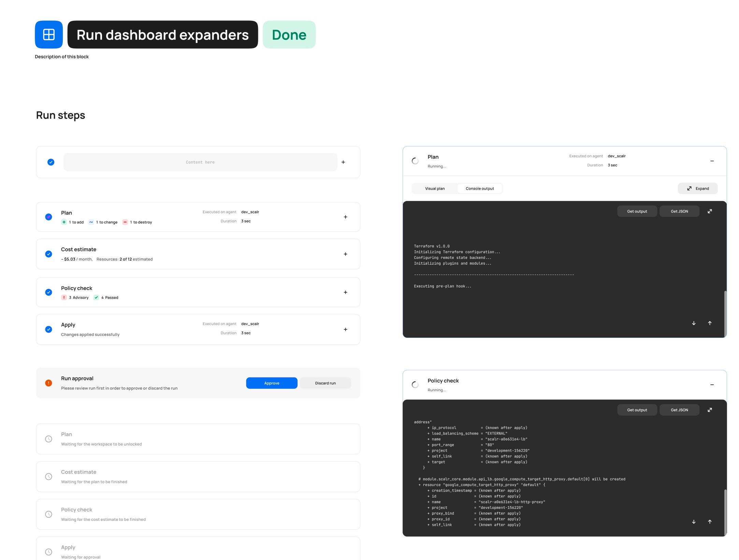
Task: Collapse the running Plan panel
Action: click(712, 161)
